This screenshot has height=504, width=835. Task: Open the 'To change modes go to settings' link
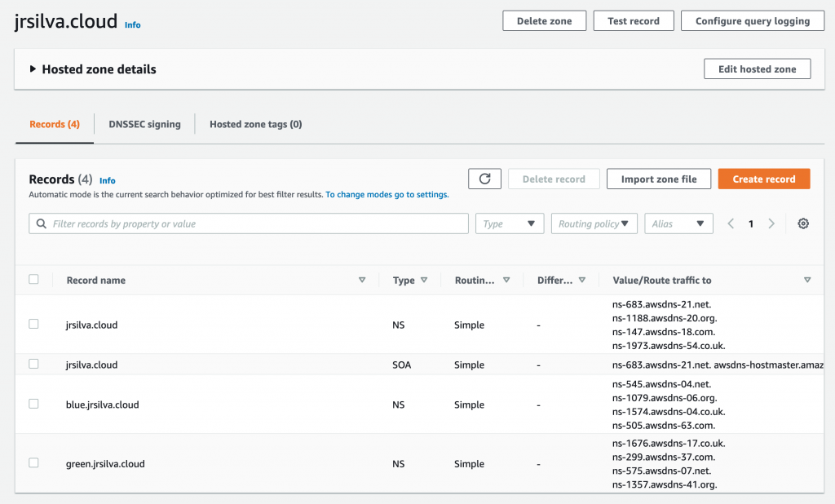coord(387,195)
